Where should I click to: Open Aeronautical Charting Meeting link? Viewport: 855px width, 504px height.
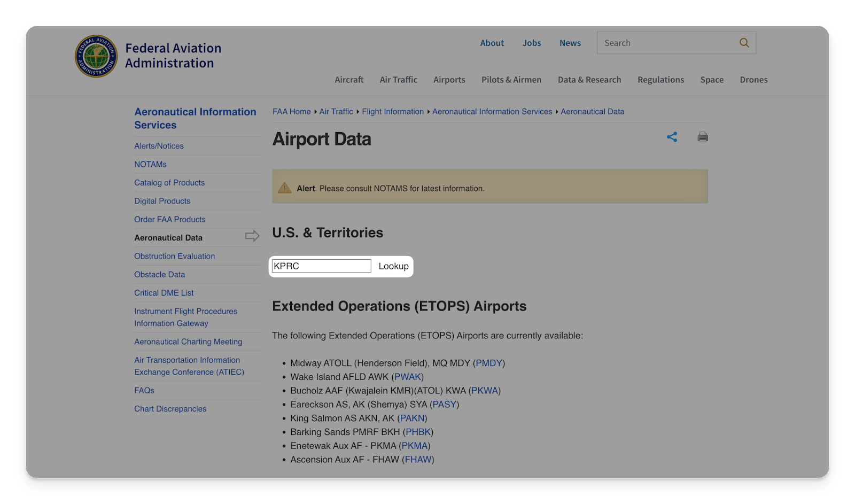(x=188, y=342)
